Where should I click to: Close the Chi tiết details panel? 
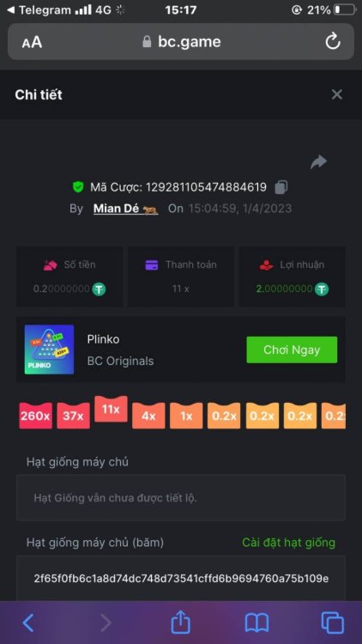[336, 94]
